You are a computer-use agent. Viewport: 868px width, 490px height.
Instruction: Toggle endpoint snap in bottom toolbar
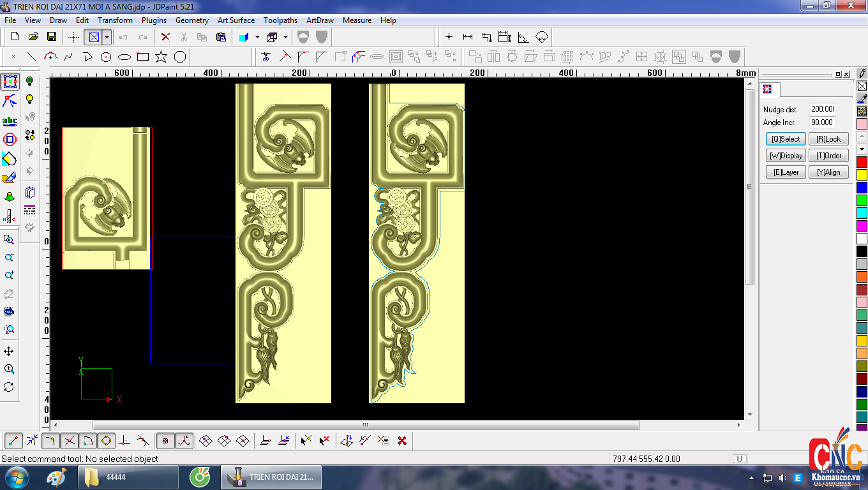point(13,440)
